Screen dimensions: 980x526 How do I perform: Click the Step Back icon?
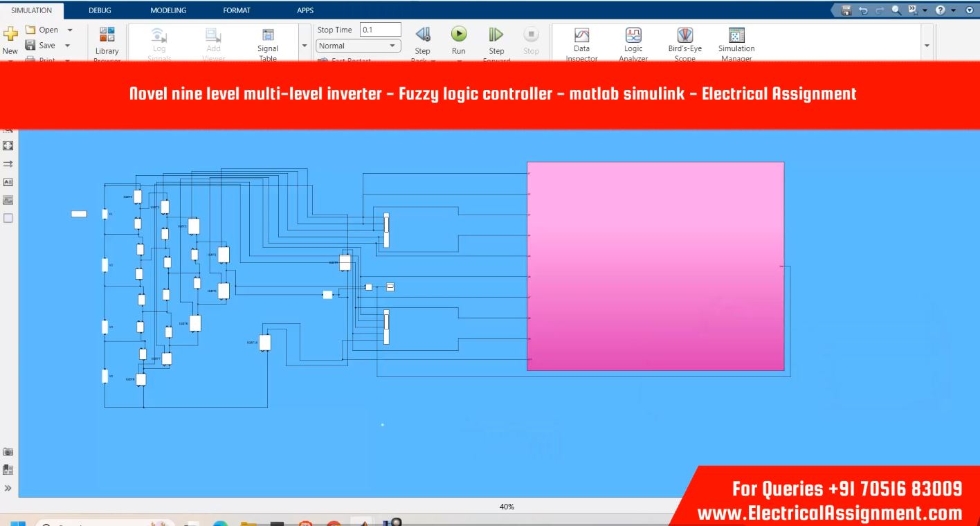point(422,35)
